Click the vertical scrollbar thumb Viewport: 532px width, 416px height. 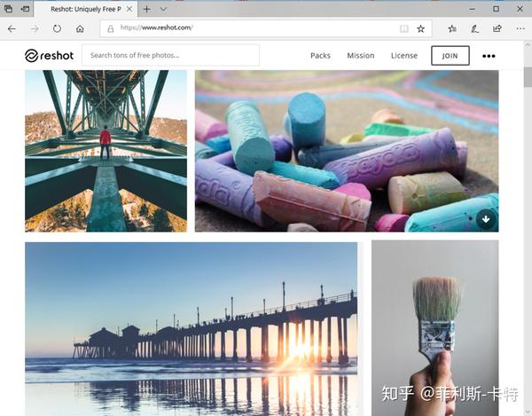pos(528,77)
